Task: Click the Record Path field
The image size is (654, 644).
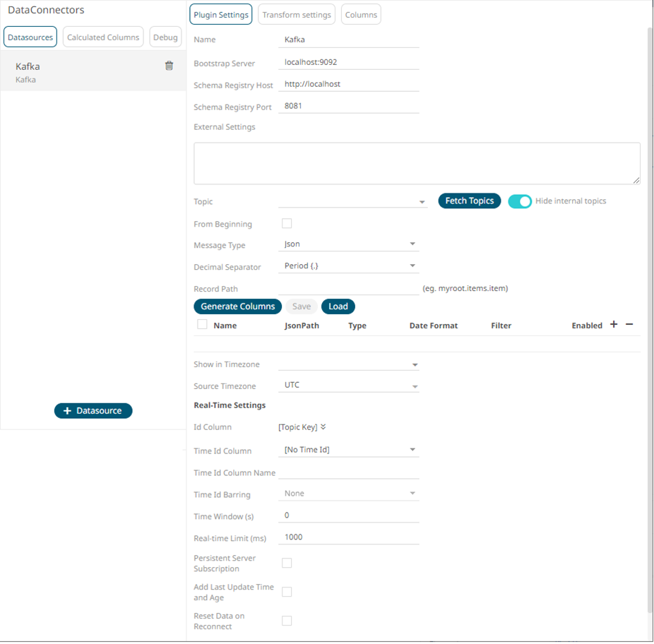Action: point(349,289)
